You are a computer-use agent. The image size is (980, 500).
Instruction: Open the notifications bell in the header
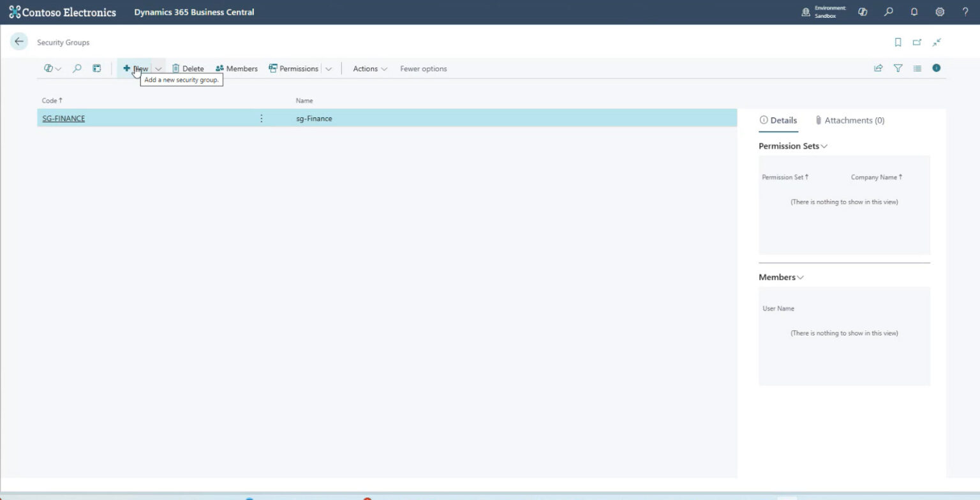[914, 12]
